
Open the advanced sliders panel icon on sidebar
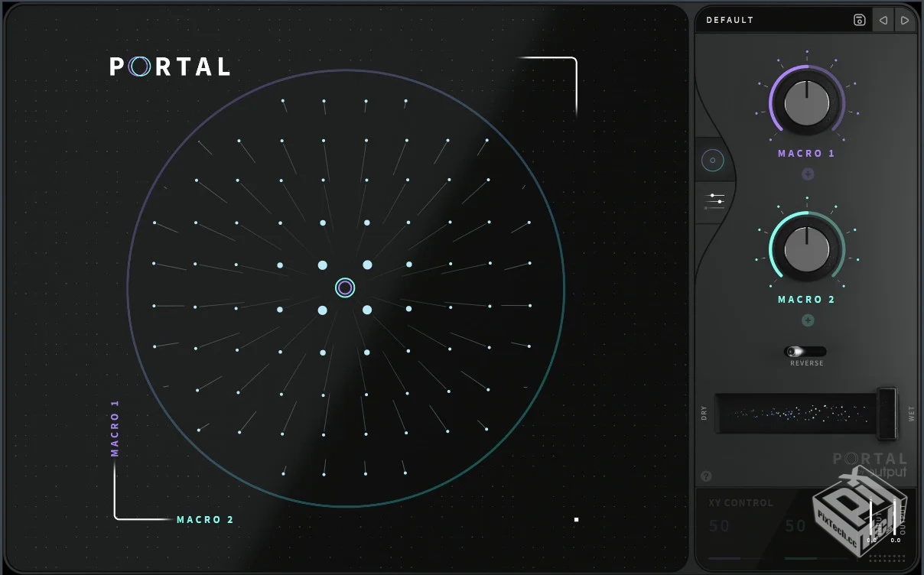click(x=714, y=200)
